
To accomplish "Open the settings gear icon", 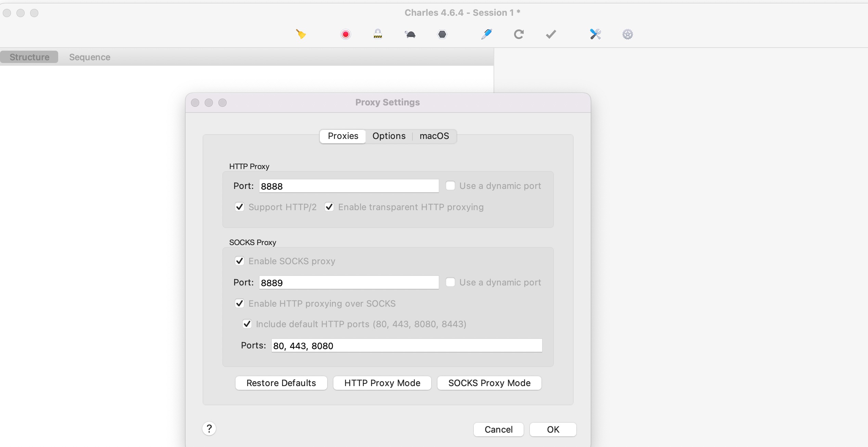I will click(x=627, y=34).
